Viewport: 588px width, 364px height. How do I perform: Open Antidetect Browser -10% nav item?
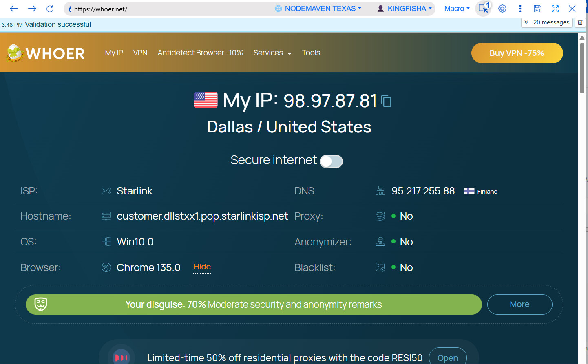coord(200,53)
